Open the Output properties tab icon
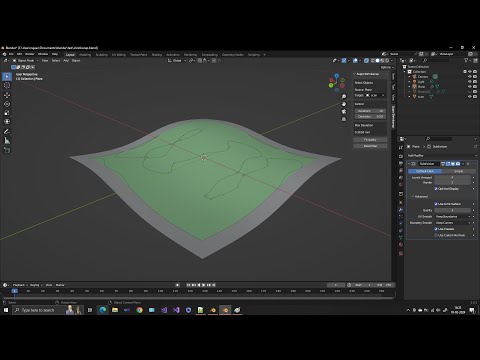Screen dimensions: 480x360 (401, 163)
